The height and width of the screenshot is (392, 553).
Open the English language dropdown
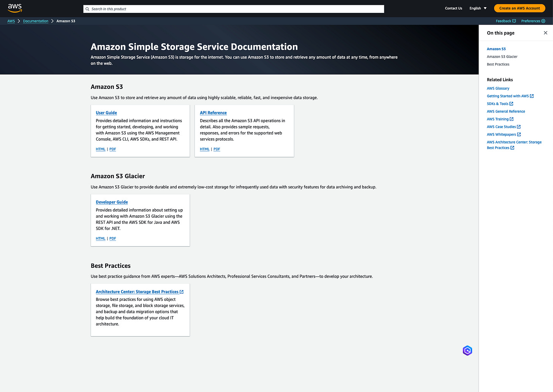point(478,8)
